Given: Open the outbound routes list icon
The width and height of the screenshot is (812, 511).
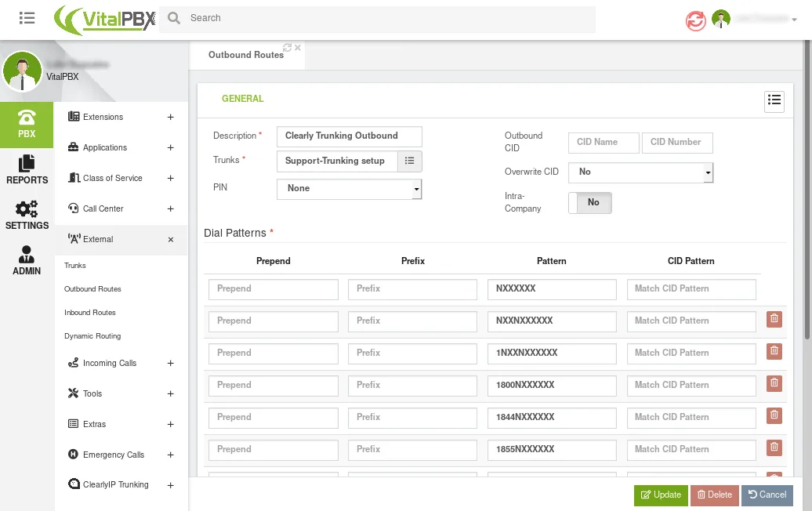Looking at the screenshot, I should 774,100.
